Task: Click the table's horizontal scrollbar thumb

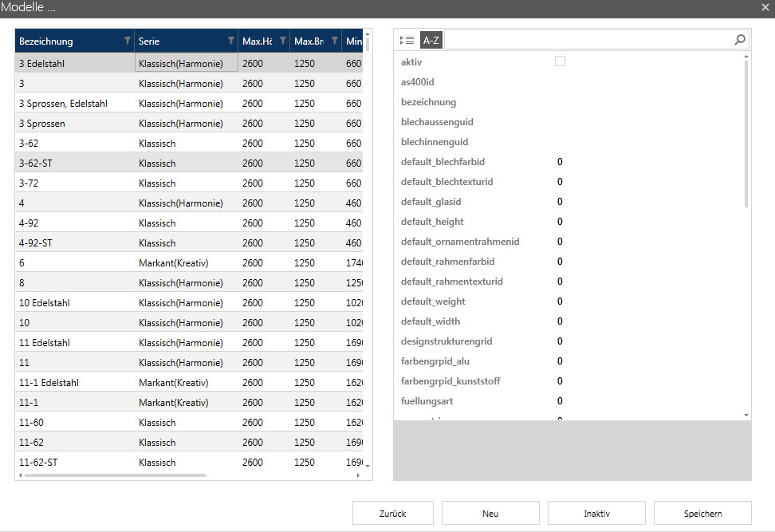Action: click(x=115, y=475)
